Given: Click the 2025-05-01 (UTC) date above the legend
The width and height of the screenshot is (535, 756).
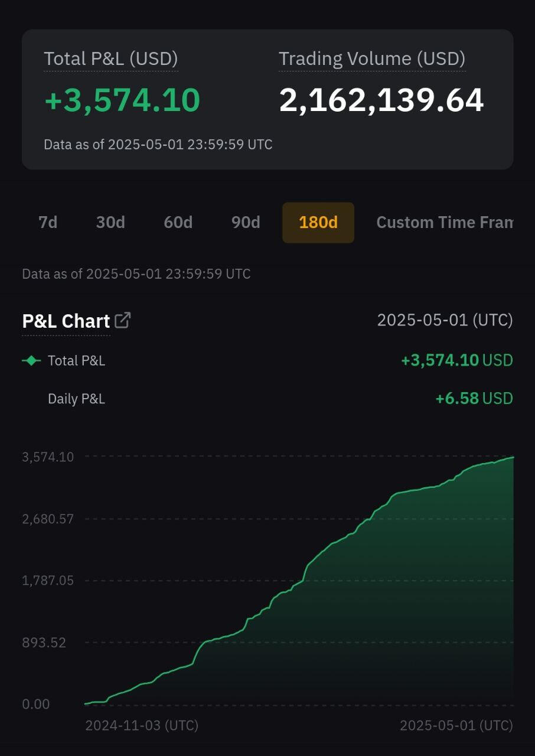Looking at the screenshot, I should pyautogui.click(x=445, y=320).
